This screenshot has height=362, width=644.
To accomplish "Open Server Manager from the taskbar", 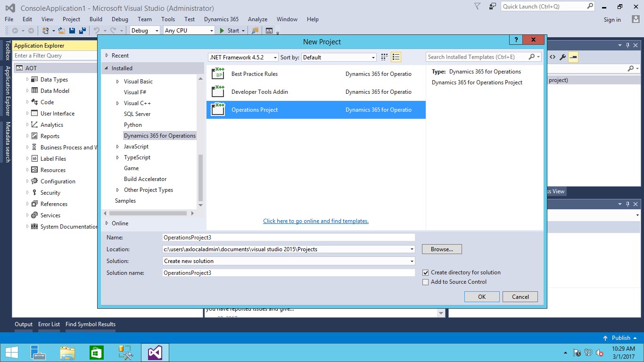I will click(38, 353).
